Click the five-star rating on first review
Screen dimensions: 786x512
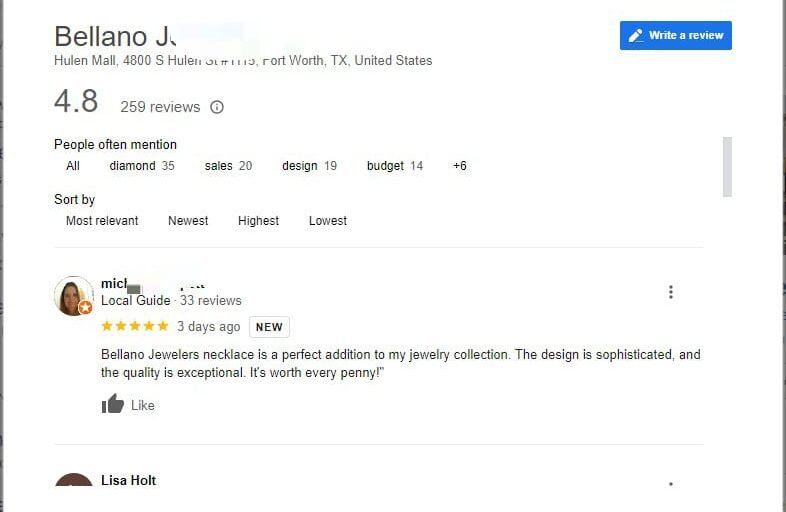(135, 326)
